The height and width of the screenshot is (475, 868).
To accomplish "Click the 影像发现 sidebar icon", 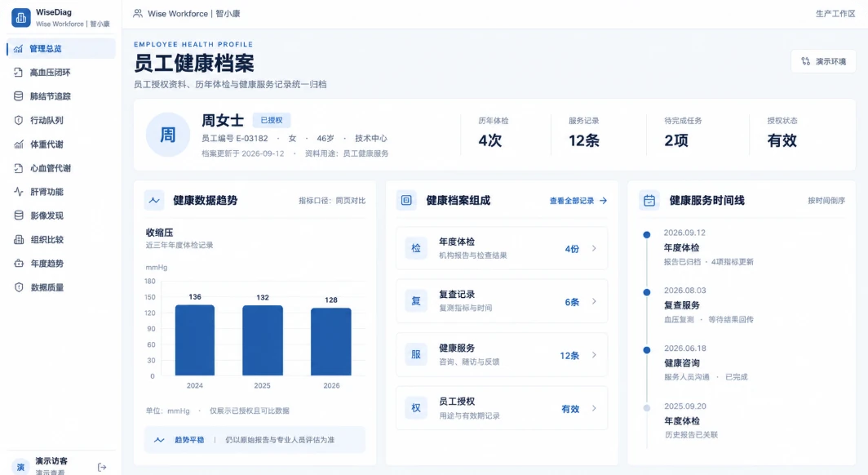I will coord(18,215).
